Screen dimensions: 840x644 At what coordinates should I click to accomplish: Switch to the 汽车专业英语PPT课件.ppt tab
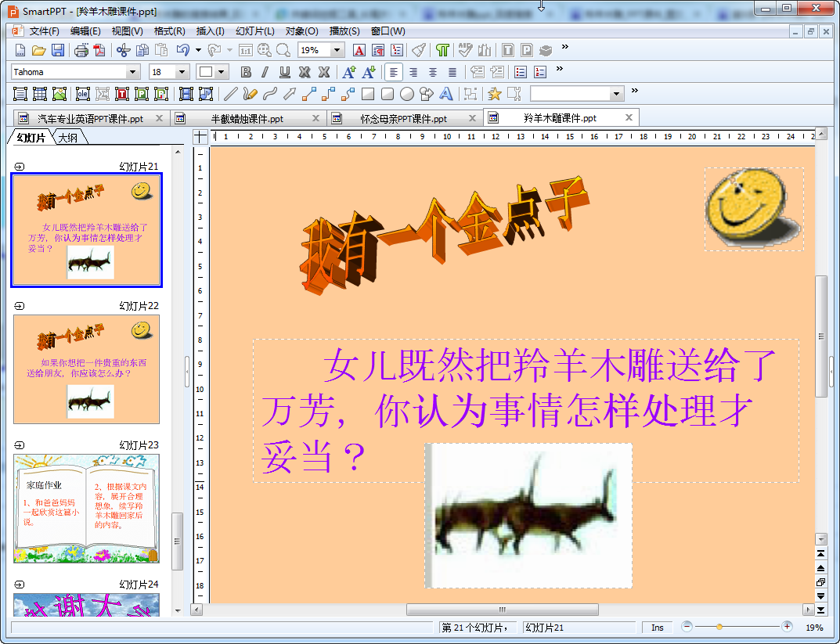point(90,119)
